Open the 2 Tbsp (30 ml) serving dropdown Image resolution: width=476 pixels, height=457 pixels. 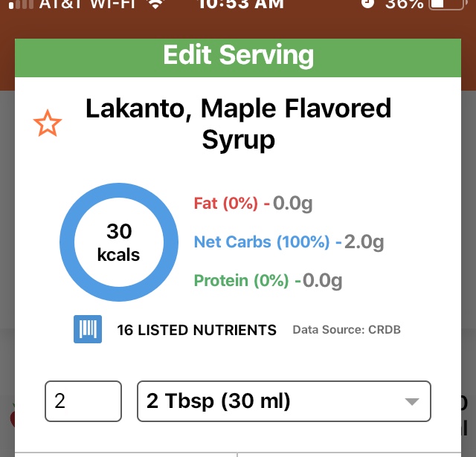(x=284, y=401)
